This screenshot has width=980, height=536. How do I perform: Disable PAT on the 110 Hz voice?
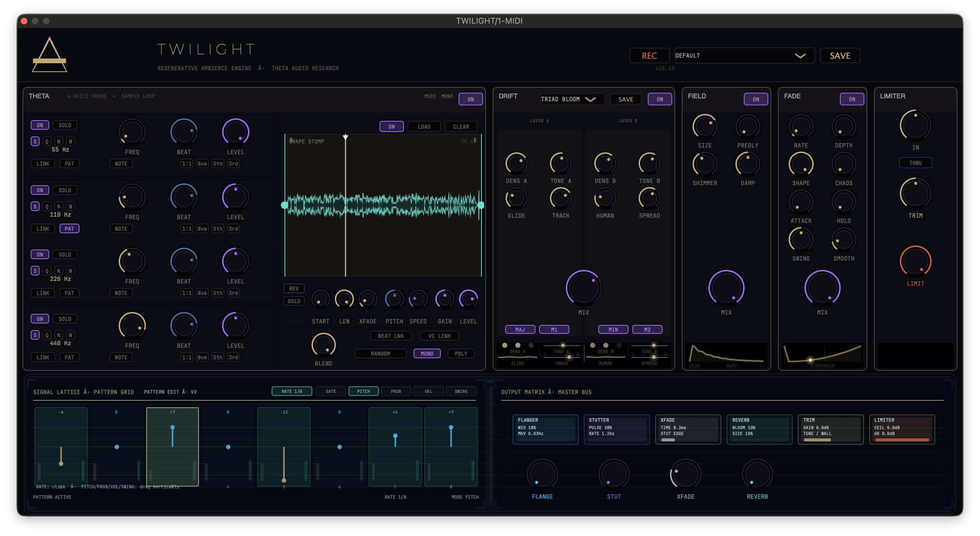(69, 228)
